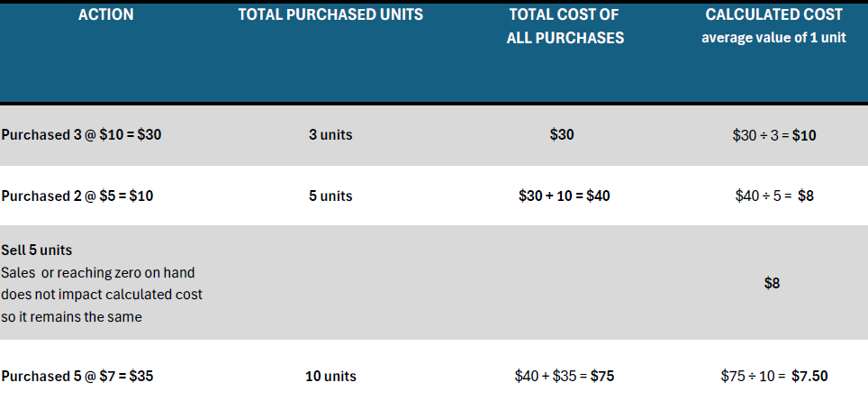The width and height of the screenshot is (868, 410).
Task: Click the '5 units' cell
Action: [330, 196]
